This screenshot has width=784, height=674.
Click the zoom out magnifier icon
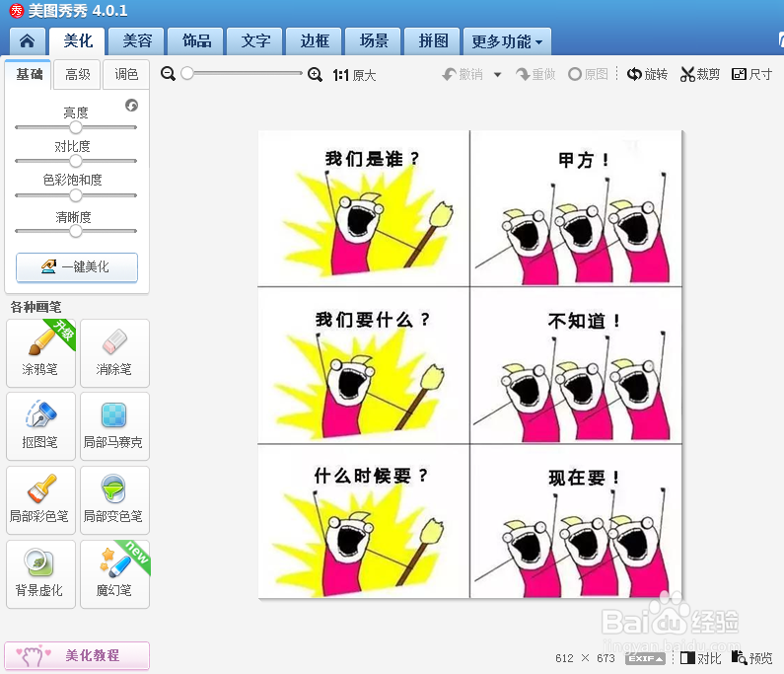[168, 74]
